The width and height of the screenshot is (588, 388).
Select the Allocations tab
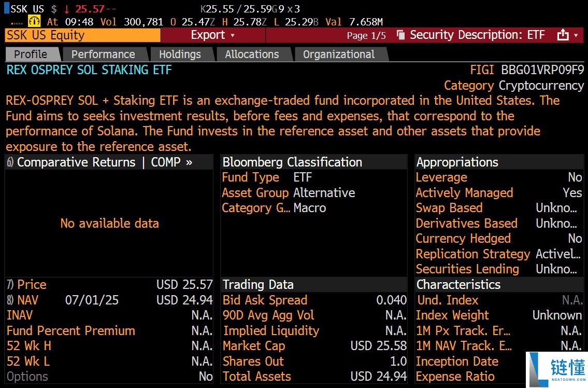tap(252, 54)
